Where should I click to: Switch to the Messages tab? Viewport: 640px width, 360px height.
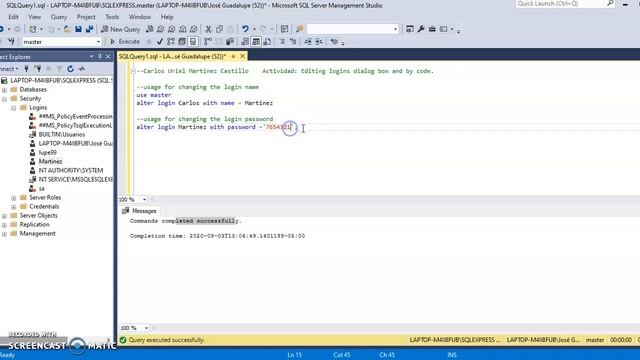[139, 211]
